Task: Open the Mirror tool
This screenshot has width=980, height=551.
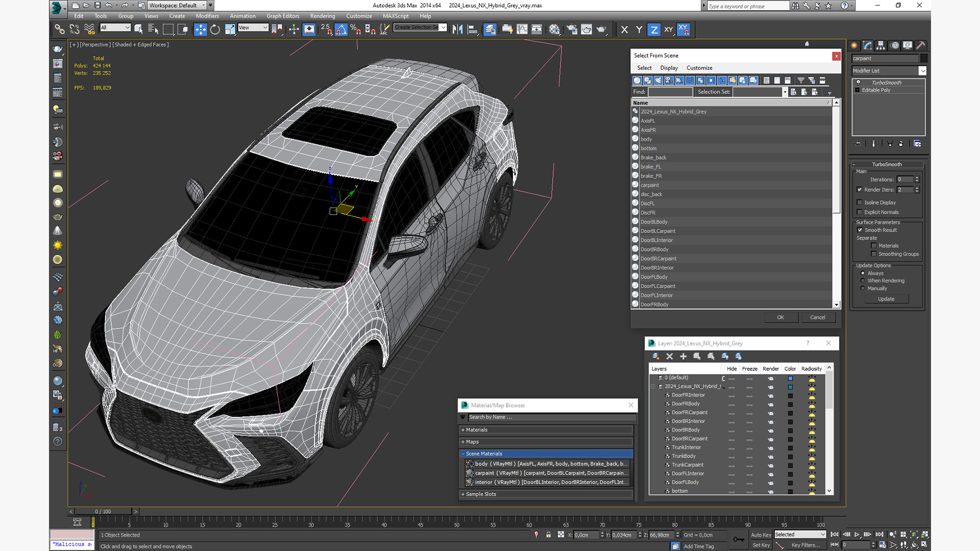Action: click(458, 30)
